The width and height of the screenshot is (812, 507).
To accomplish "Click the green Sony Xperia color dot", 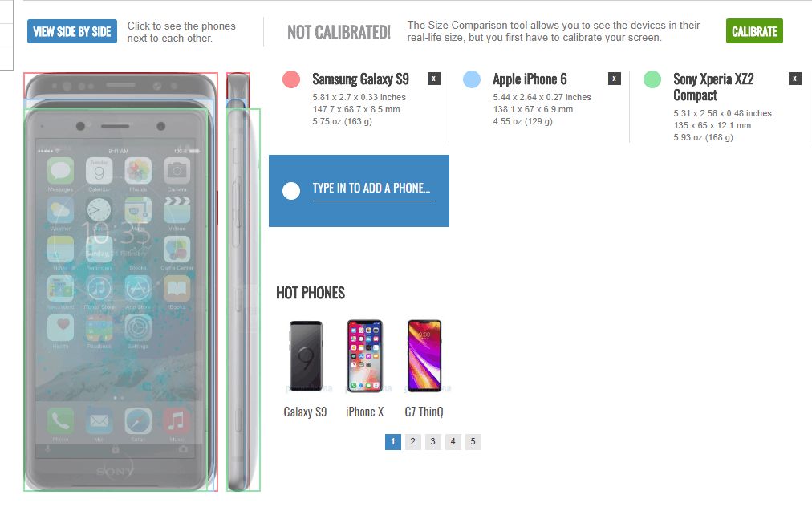I will coord(652,79).
